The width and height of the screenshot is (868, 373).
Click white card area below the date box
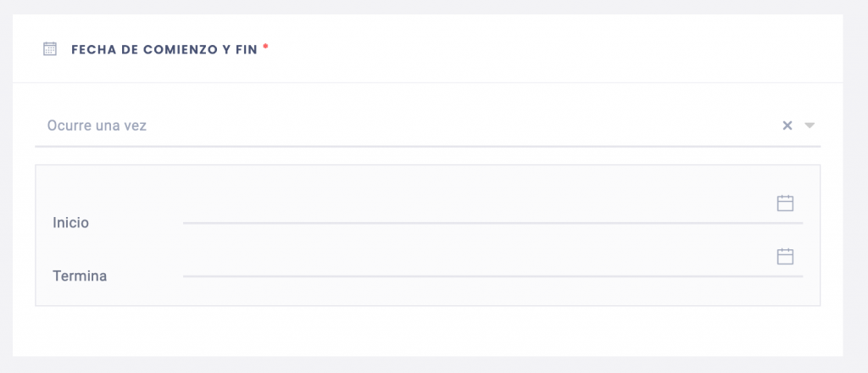(x=427, y=331)
